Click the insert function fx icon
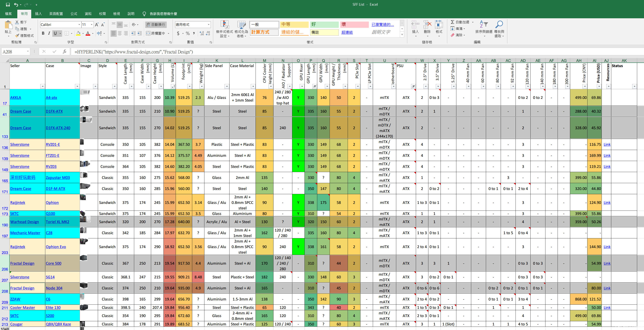Image resolution: width=644 pixels, height=330 pixels. pyautogui.click(x=65, y=52)
